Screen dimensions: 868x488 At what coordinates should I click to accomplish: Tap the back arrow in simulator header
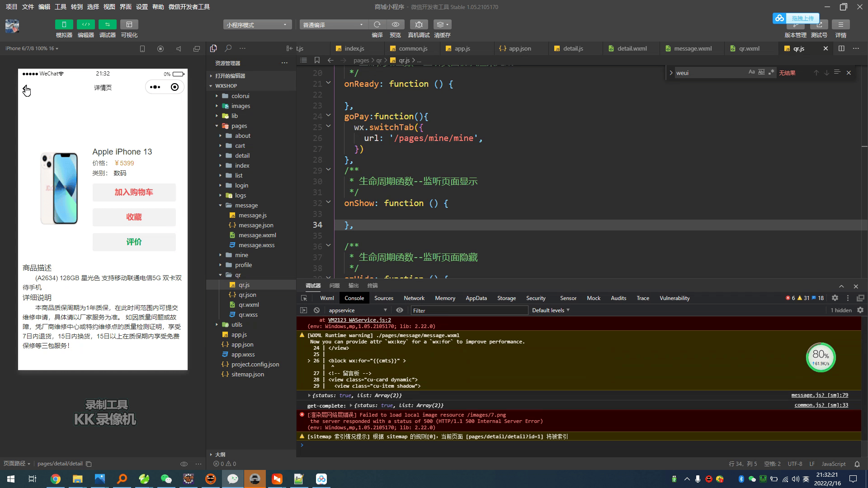pyautogui.click(x=26, y=88)
